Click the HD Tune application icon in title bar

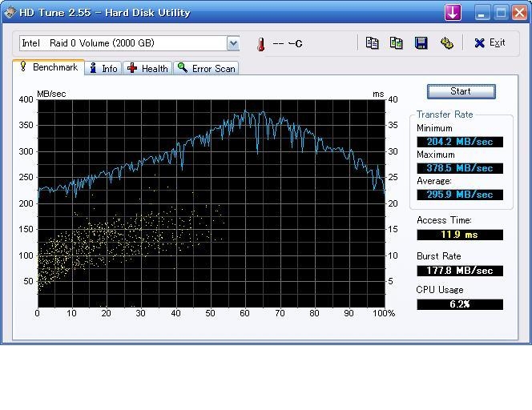(x=10, y=13)
